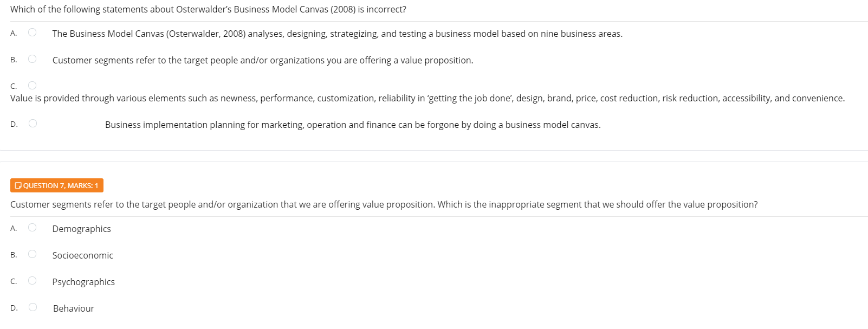
Task: Select answer C about value elements like newness
Action: pyautogui.click(x=33, y=85)
